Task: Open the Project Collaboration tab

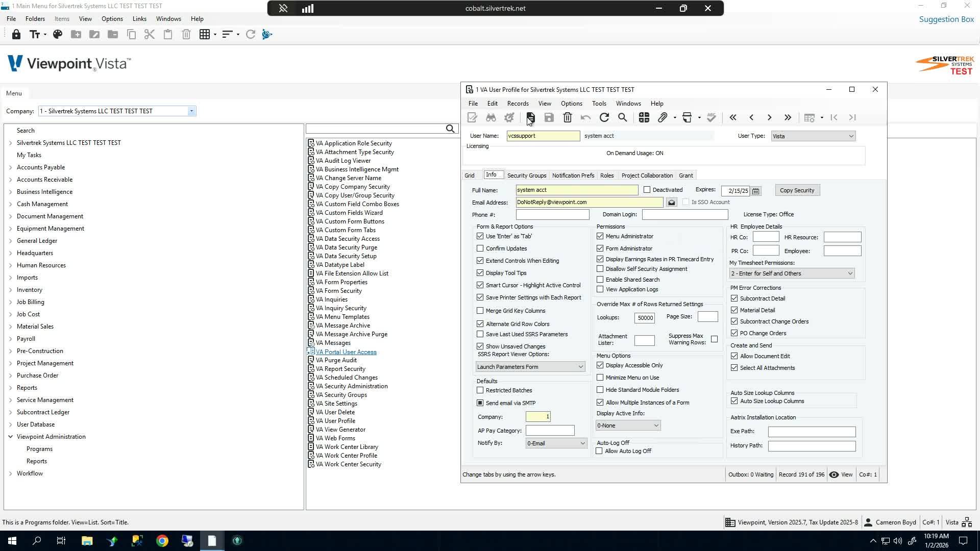Action: coord(647,176)
